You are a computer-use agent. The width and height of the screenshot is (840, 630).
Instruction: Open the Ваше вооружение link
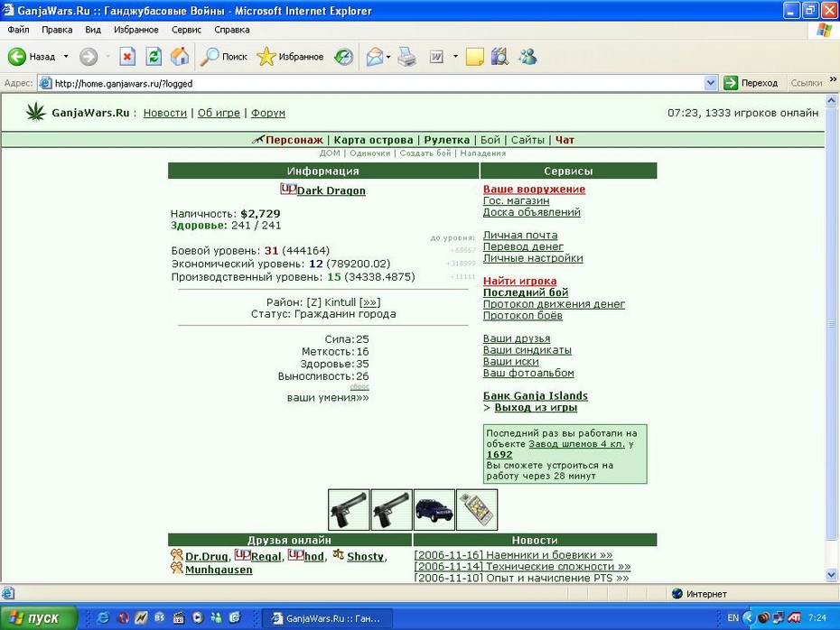pyautogui.click(x=534, y=189)
